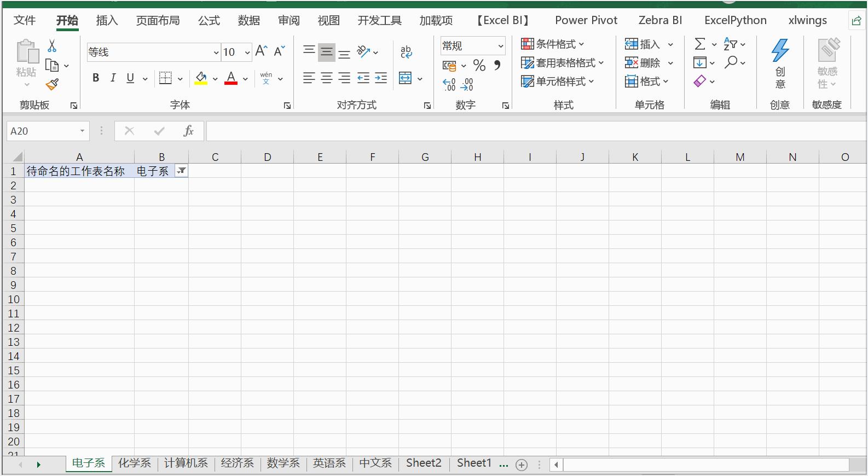Open the number format dropdown showing 常规

pos(500,46)
